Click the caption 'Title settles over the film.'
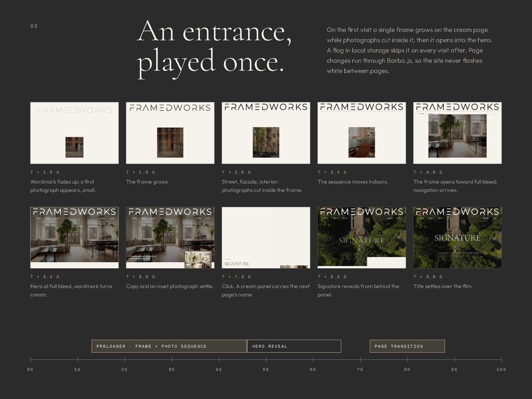 (443, 286)
